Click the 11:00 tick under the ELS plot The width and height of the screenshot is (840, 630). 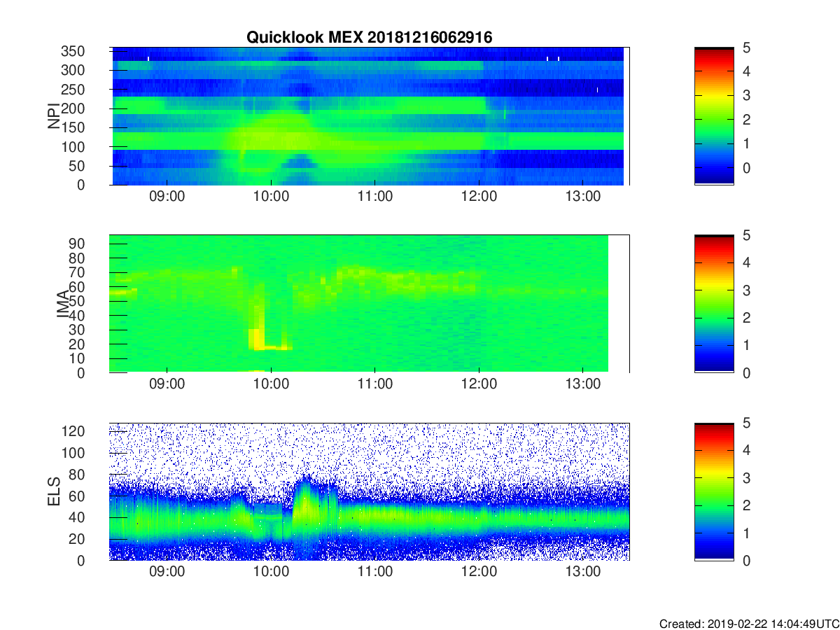tap(375, 572)
